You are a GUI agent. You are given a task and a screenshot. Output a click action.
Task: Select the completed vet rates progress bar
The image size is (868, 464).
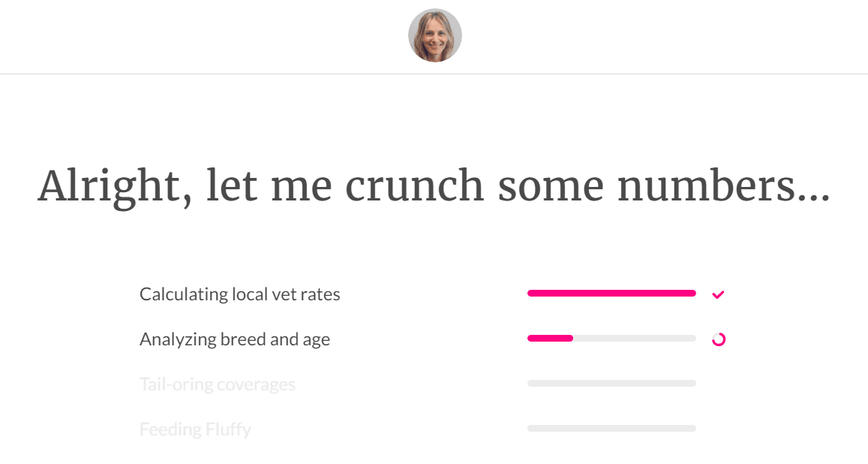coord(611,294)
